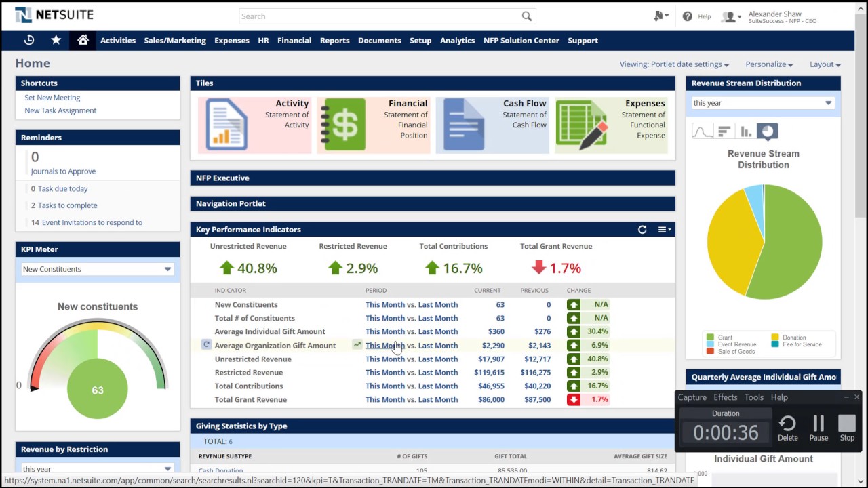Open the Analytics menu

[x=458, y=40]
